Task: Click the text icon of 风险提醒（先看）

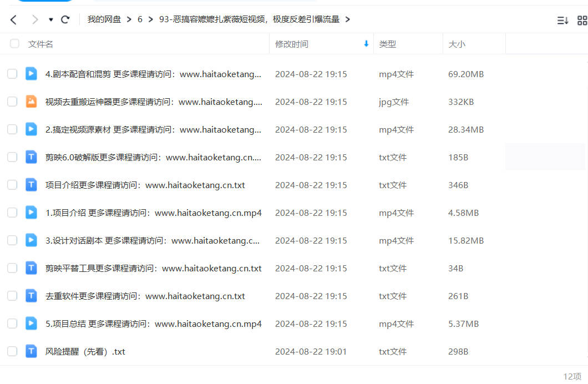Action: [x=31, y=351]
